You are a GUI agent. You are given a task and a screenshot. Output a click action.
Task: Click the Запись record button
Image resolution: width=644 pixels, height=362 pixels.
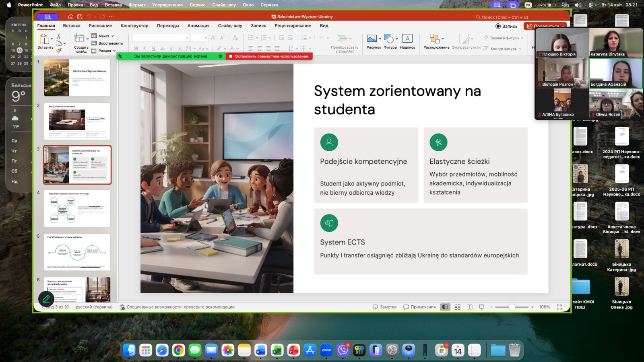coord(506,26)
